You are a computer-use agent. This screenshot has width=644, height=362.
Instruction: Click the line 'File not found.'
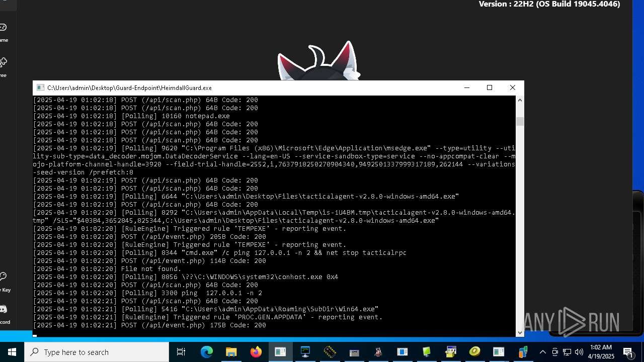pos(107,269)
